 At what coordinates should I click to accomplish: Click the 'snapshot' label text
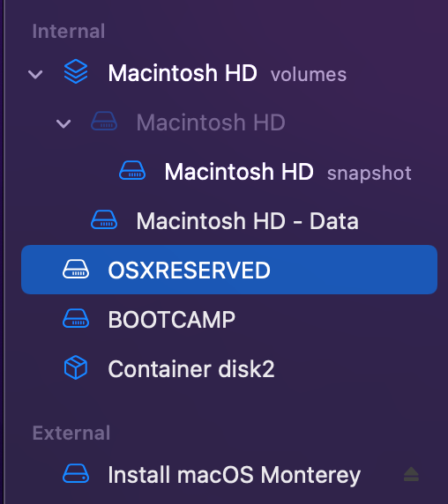370,174
